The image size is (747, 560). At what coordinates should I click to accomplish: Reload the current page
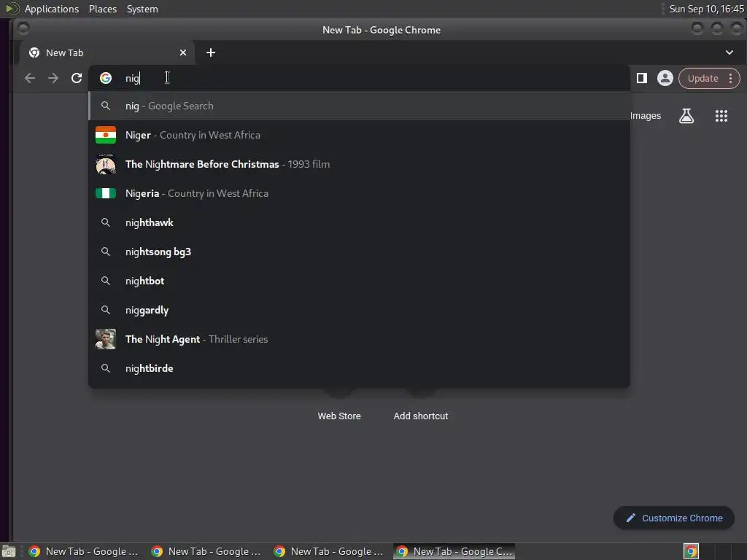(x=76, y=78)
